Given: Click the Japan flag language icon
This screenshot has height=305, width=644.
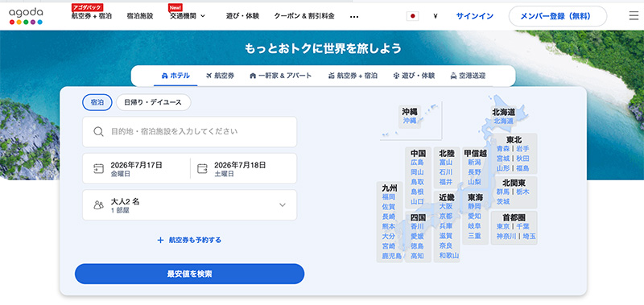Looking at the screenshot, I should 412,16.
